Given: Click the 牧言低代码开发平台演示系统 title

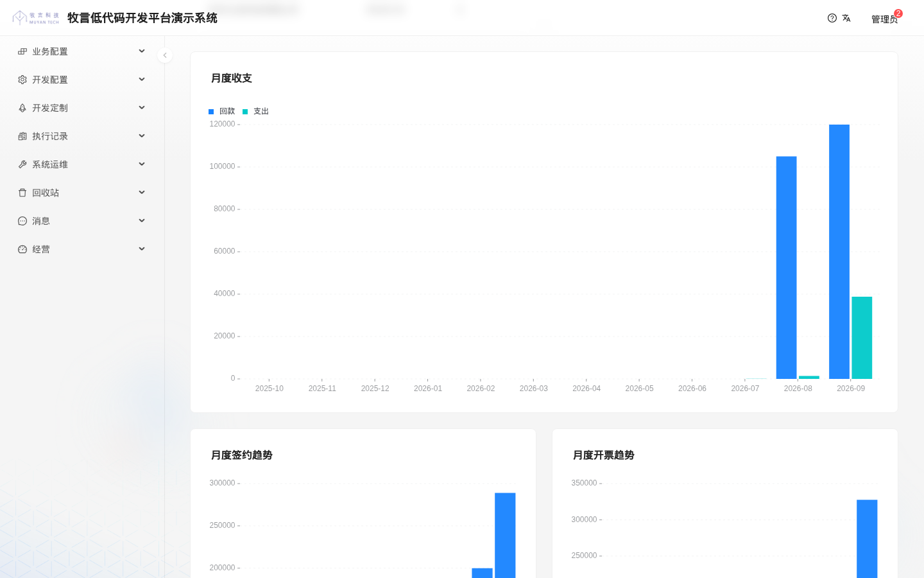Looking at the screenshot, I should click(x=142, y=18).
